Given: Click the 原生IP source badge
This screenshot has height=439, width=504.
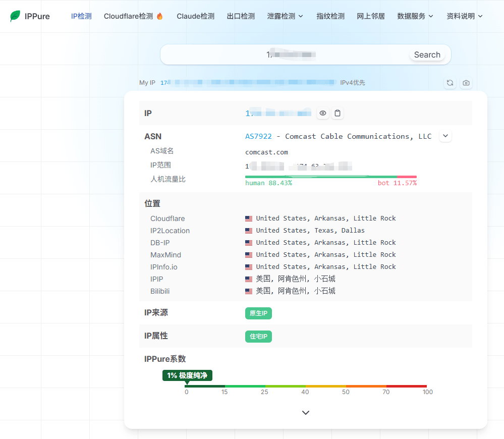Looking at the screenshot, I should 258,313.
